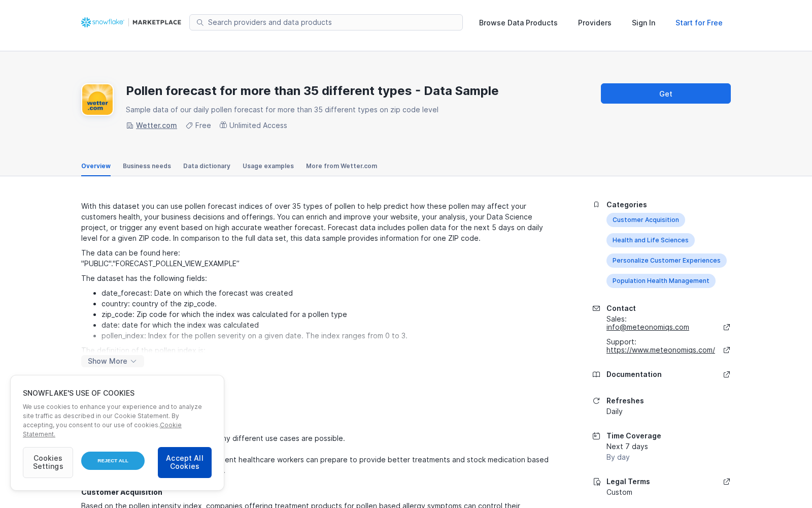Open Browse Data Products menu

(x=518, y=23)
